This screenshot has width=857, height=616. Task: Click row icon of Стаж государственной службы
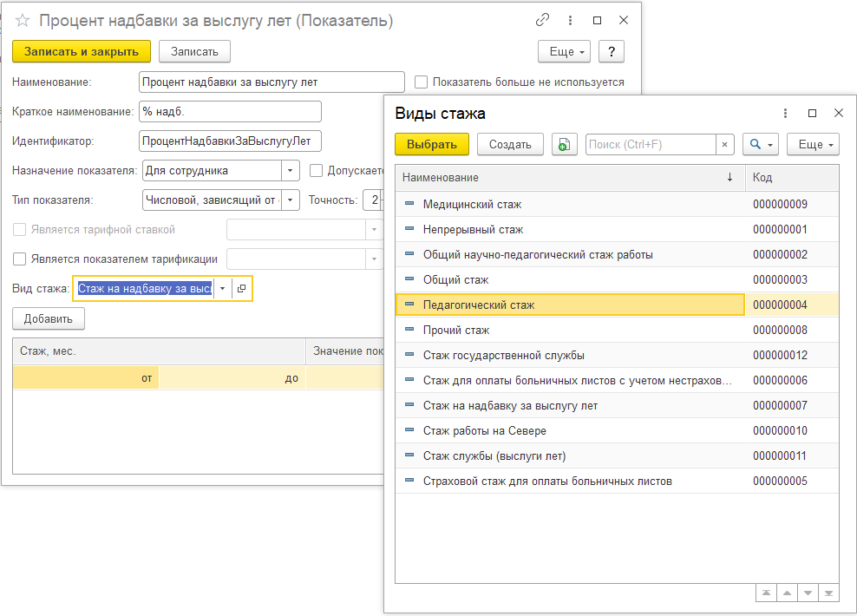[409, 354]
